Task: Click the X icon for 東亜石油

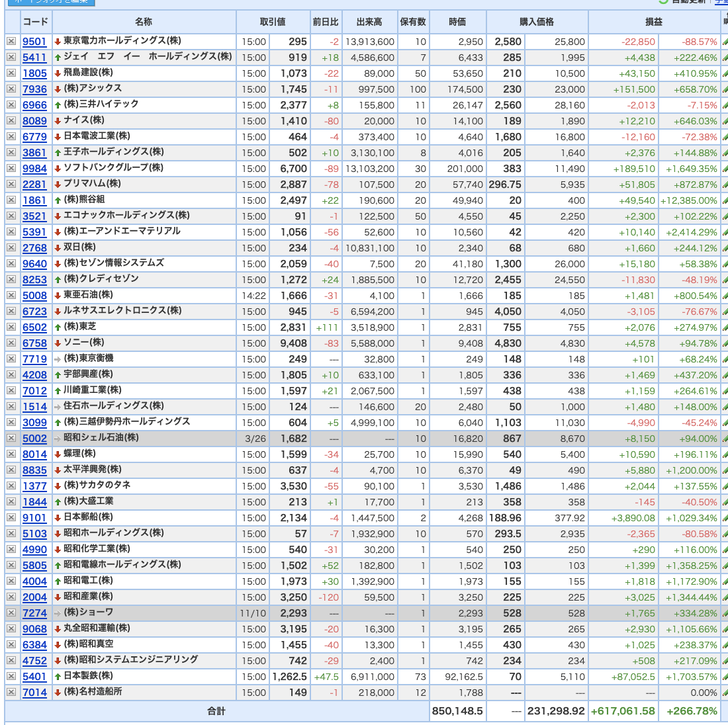Action: pyautogui.click(x=11, y=295)
